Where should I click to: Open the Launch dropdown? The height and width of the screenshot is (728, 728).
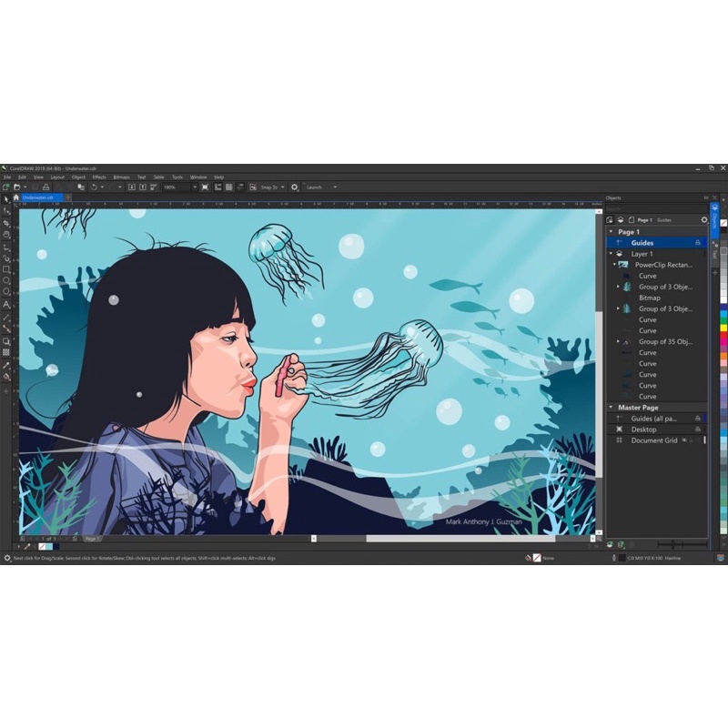[x=335, y=187]
